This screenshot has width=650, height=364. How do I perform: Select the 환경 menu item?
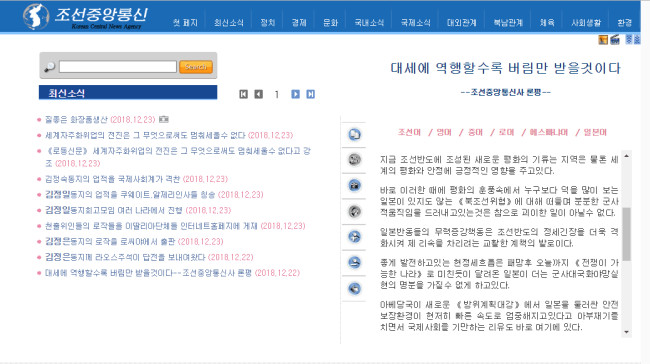coord(624,23)
